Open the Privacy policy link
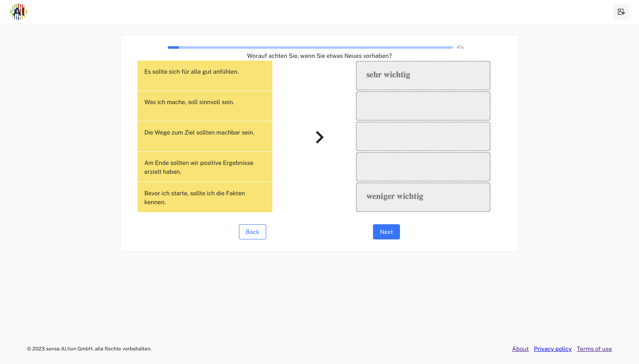Screen dimensions: 639x364 pos(553,349)
